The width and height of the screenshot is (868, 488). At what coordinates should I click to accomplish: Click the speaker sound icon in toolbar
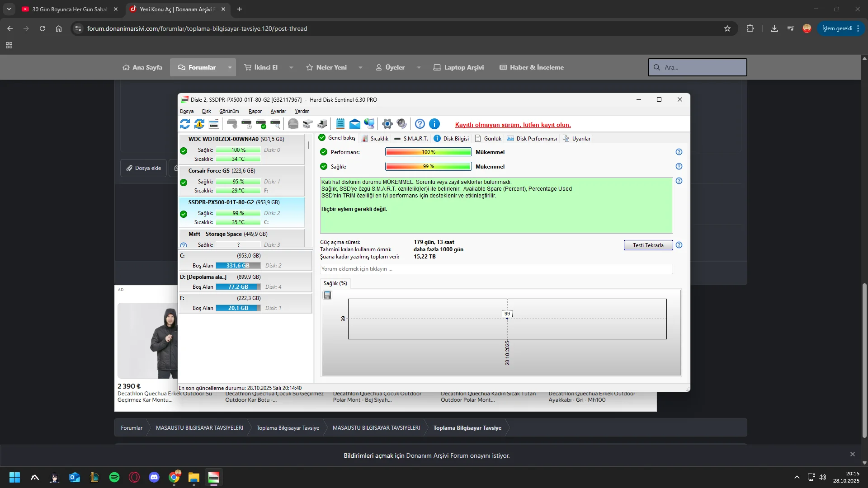click(401, 124)
